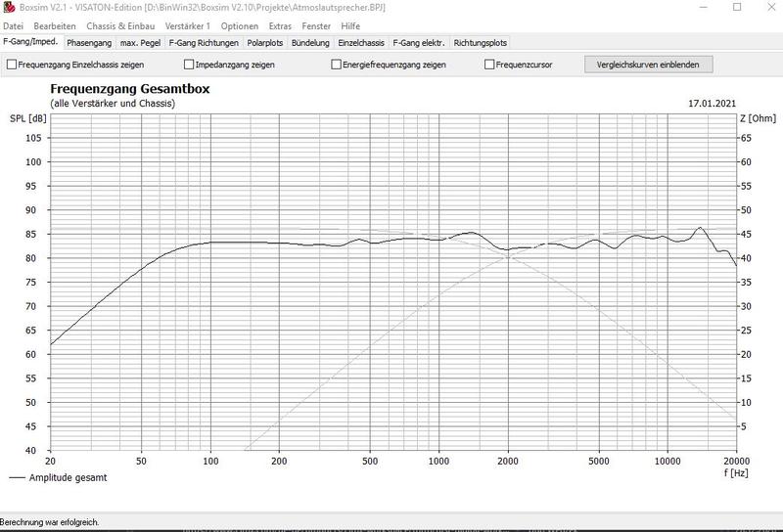
Task: Select the max. Pegel tab
Action: pyautogui.click(x=140, y=43)
